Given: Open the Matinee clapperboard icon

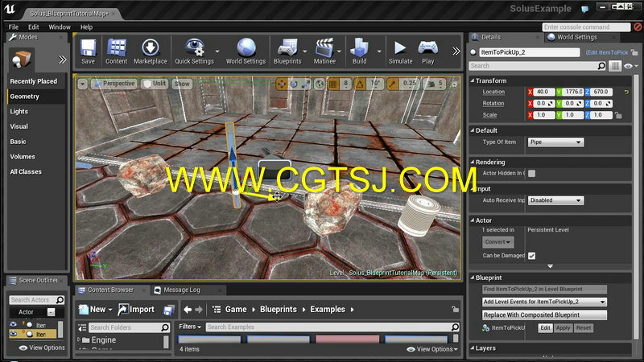Looking at the screenshot, I should coord(324,51).
